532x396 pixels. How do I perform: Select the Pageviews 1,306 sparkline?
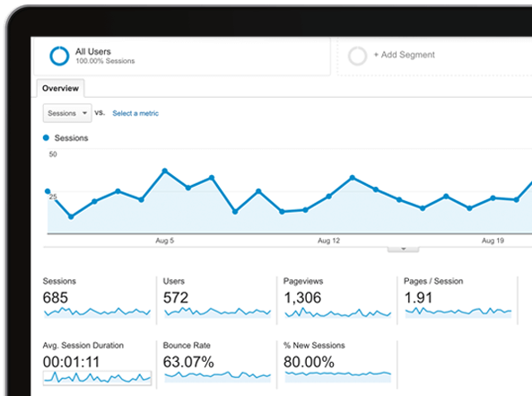coord(338,312)
